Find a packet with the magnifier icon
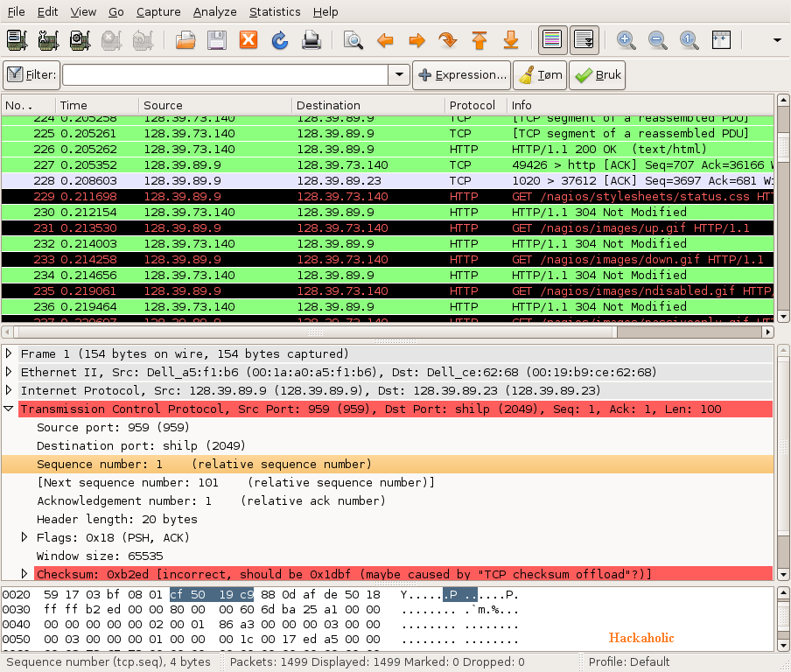 [x=353, y=40]
